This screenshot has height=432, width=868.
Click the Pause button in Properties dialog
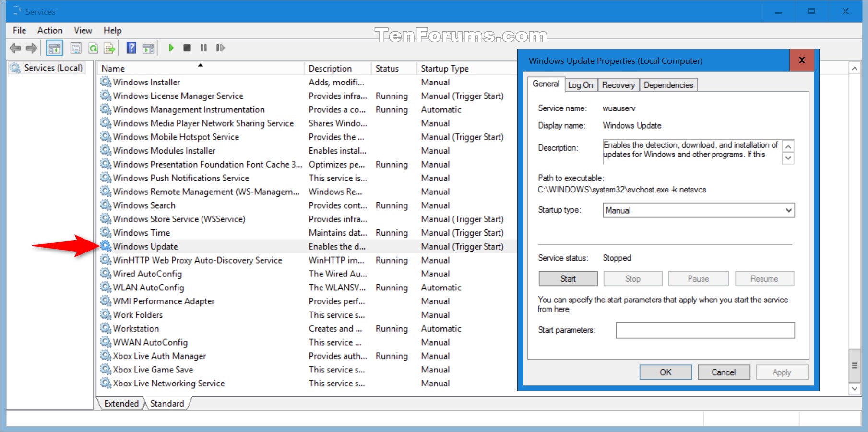[698, 279]
